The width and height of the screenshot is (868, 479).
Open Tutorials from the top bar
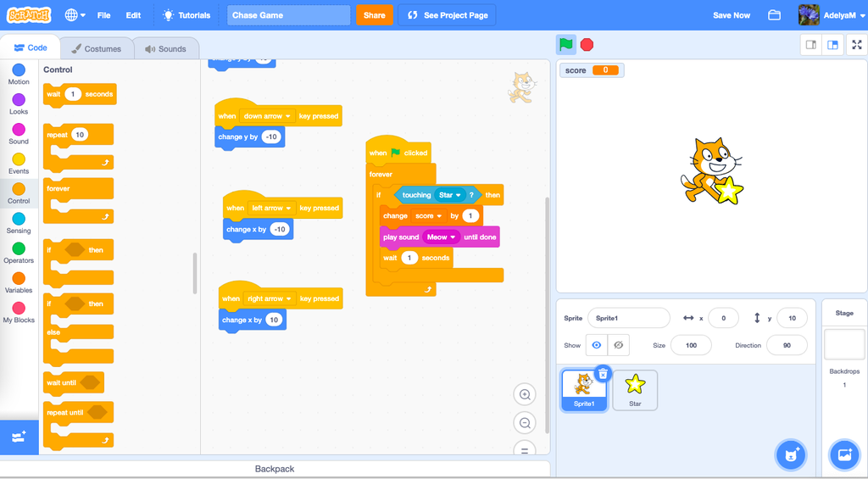pos(186,15)
